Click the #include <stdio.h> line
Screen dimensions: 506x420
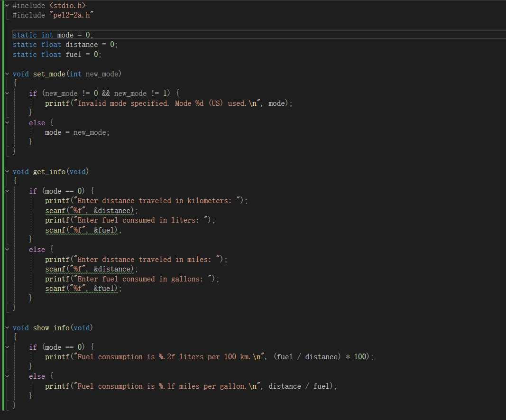coord(49,6)
